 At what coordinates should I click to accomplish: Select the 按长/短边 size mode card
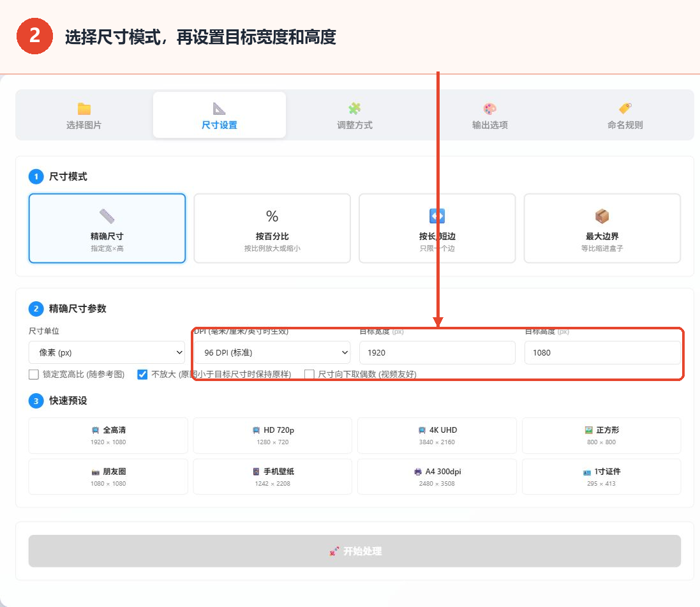(x=437, y=229)
